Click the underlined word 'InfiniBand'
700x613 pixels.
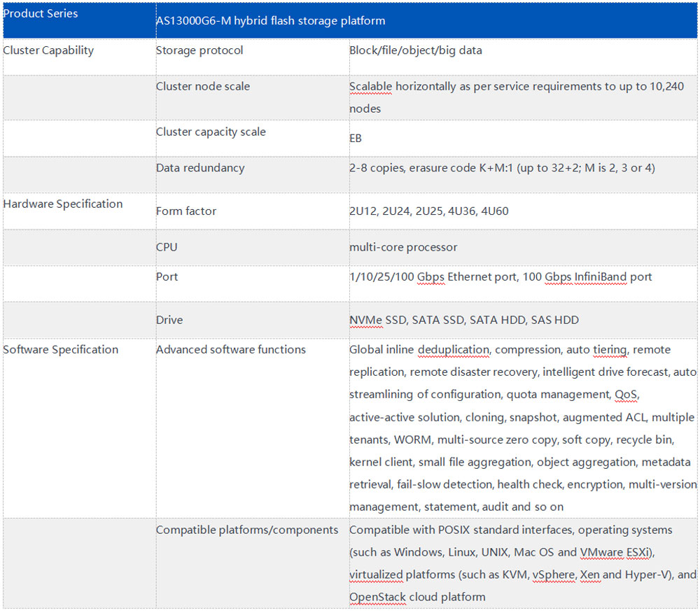point(601,277)
